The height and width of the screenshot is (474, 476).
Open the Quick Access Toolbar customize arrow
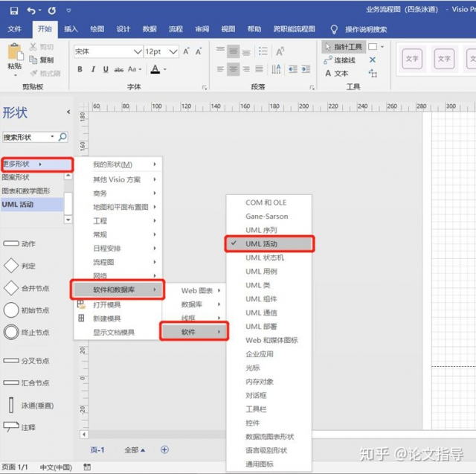68,10
